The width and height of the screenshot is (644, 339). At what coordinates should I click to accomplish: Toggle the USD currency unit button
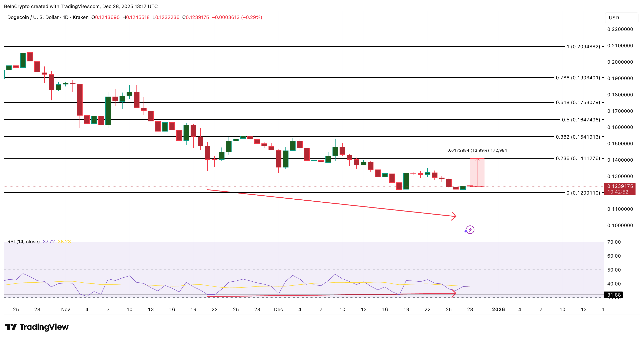[x=614, y=18]
